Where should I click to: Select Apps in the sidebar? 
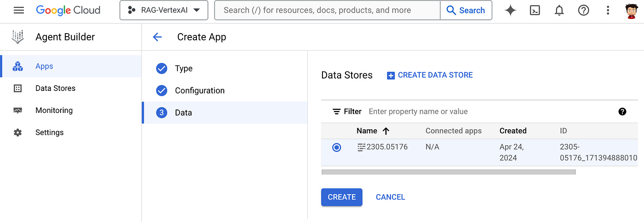tap(71, 66)
